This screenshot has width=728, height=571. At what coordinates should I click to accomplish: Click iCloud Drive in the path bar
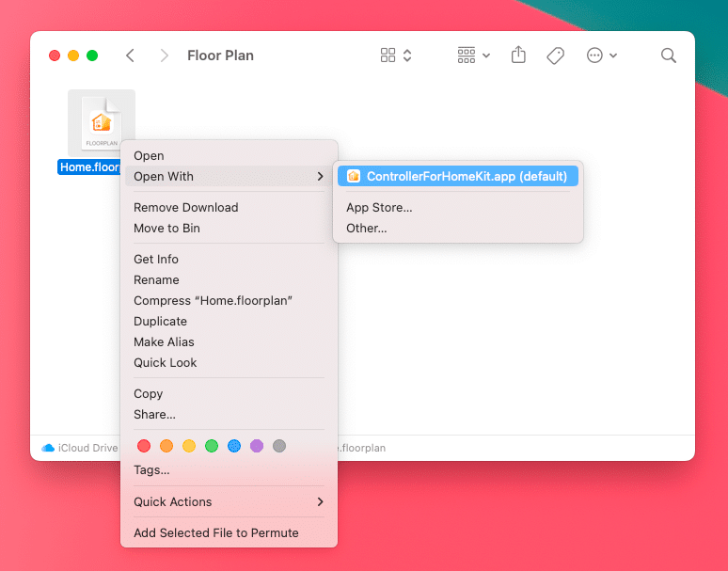click(87, 448)
